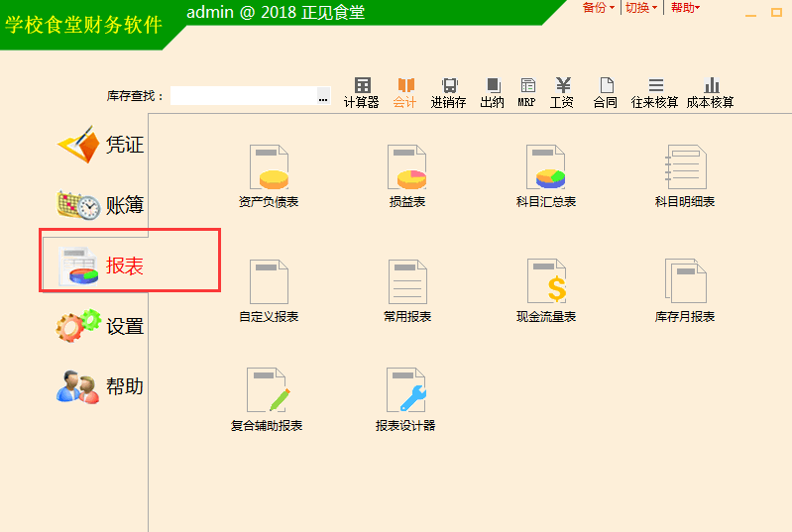Switch to the 出纳 module

pos(492,93)
